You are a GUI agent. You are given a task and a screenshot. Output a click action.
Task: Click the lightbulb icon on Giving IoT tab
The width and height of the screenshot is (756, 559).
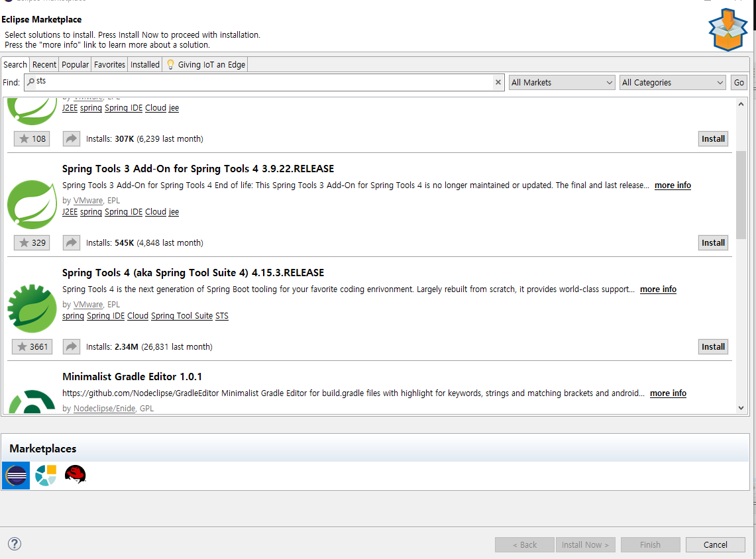(170, 64)
